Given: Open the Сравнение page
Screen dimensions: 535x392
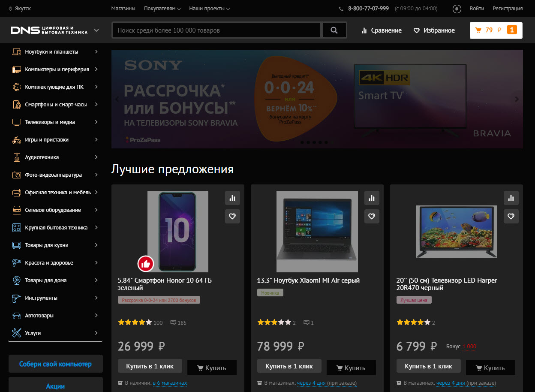Looking at the screenshot, I should point(382,30).
